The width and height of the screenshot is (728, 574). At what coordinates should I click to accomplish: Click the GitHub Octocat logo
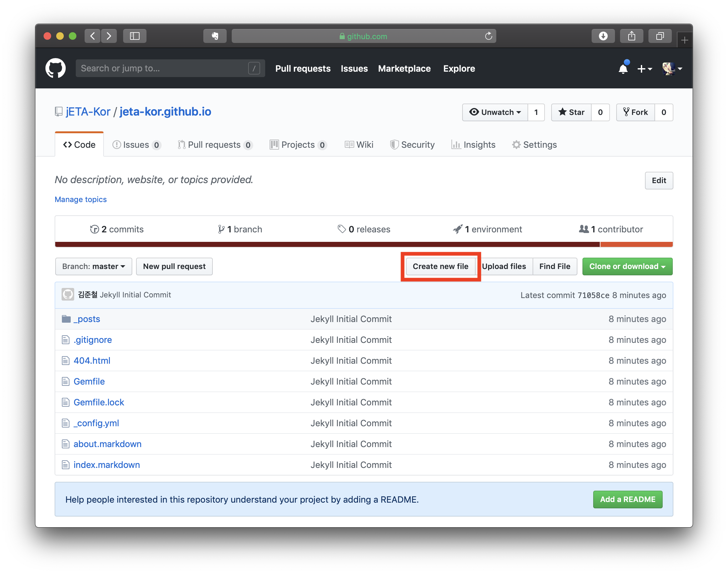[x=56, y=68]
